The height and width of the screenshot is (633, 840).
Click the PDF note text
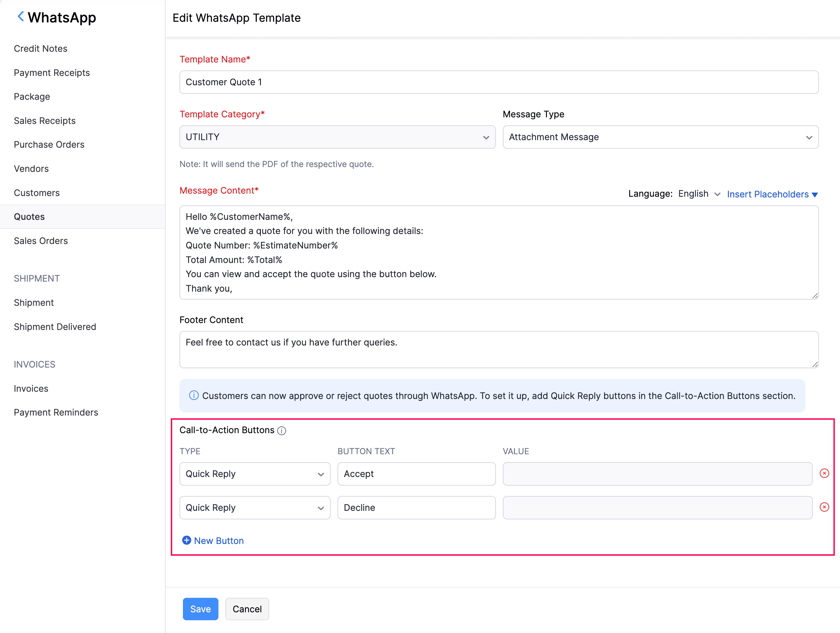click(276, 164)
